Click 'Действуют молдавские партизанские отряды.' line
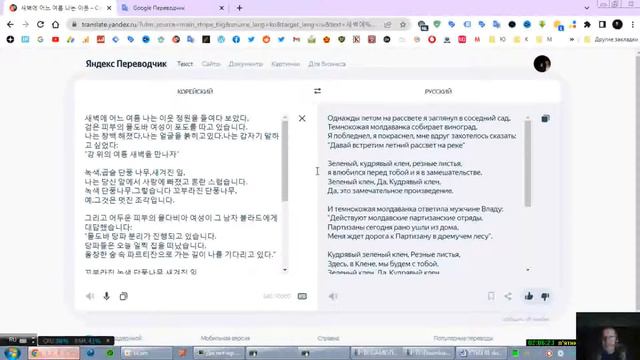 pos(405,218)
